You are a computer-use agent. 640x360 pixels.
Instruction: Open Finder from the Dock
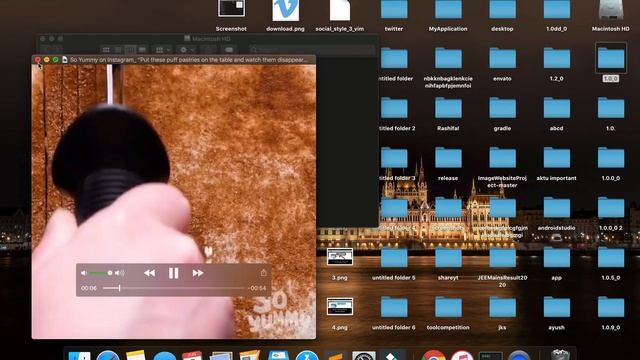pos(79,356)
